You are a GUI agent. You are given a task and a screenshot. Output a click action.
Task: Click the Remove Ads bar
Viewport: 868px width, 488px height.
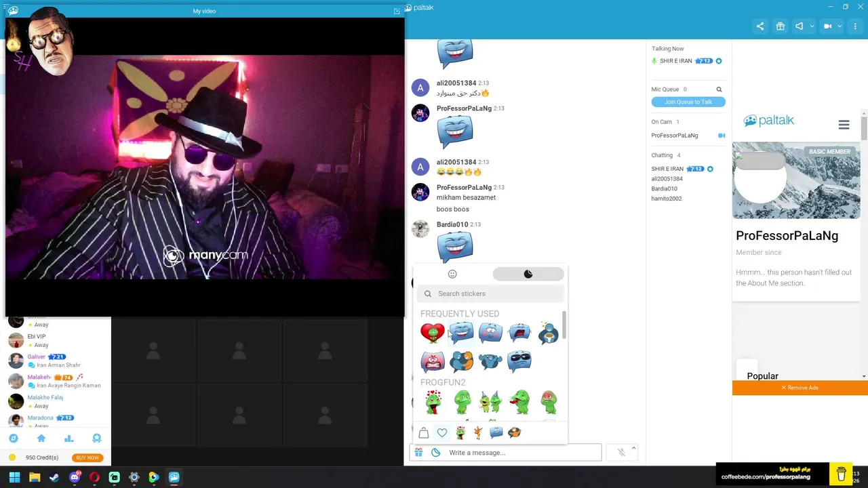coord(800,388)
